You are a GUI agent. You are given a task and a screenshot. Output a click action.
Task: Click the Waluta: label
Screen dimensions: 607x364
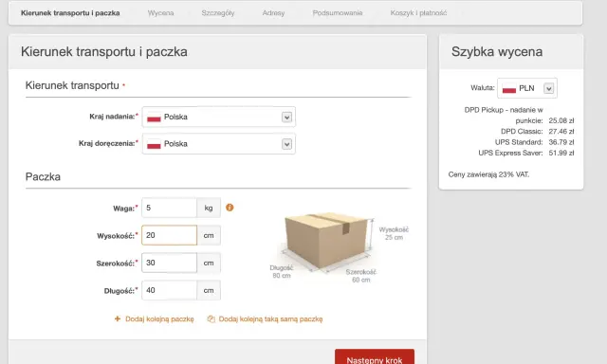(x=483, y=88)
